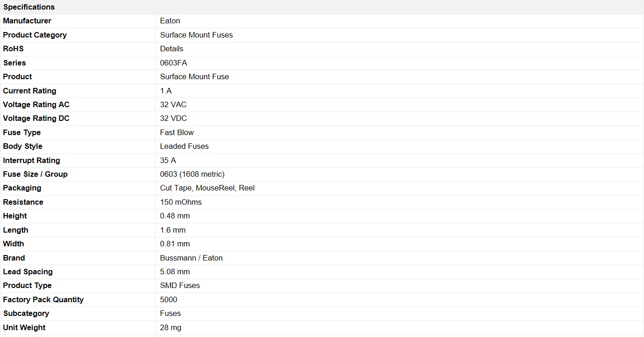Select the Eaton manufacturer value
The width and height of the screenshot is (644, 337).
[x=170, y=21]
